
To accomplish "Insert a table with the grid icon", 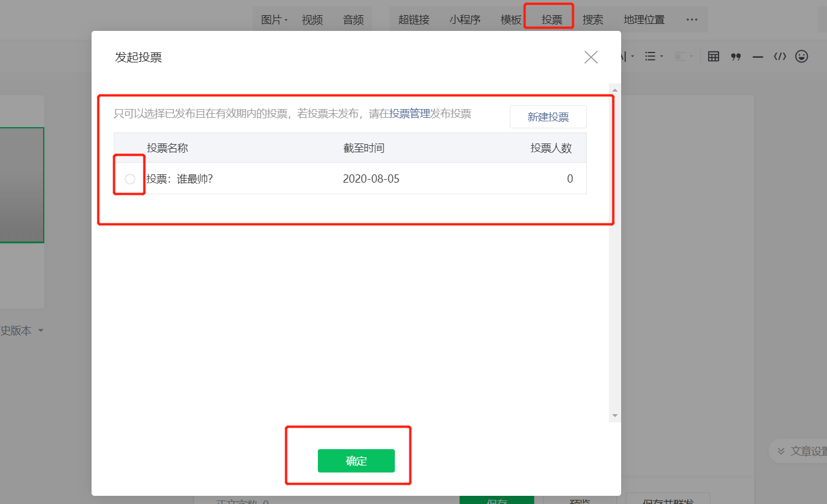I will pos(713,57).
